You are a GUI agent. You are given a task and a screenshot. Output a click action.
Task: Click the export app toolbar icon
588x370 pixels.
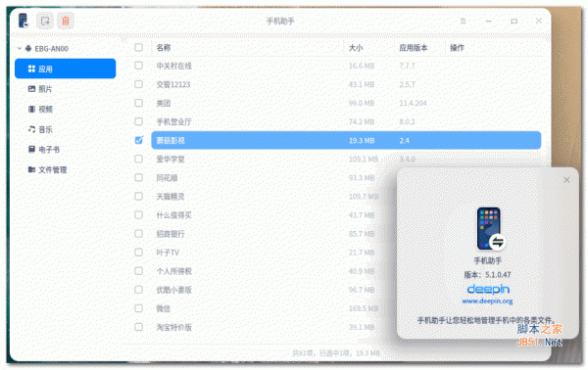tap(45, 21)
